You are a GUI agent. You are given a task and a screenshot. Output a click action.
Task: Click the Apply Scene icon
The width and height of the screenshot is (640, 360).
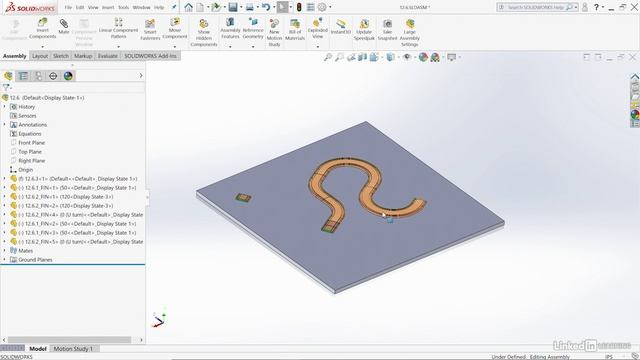pyautogui.click(x=435, y=57)
